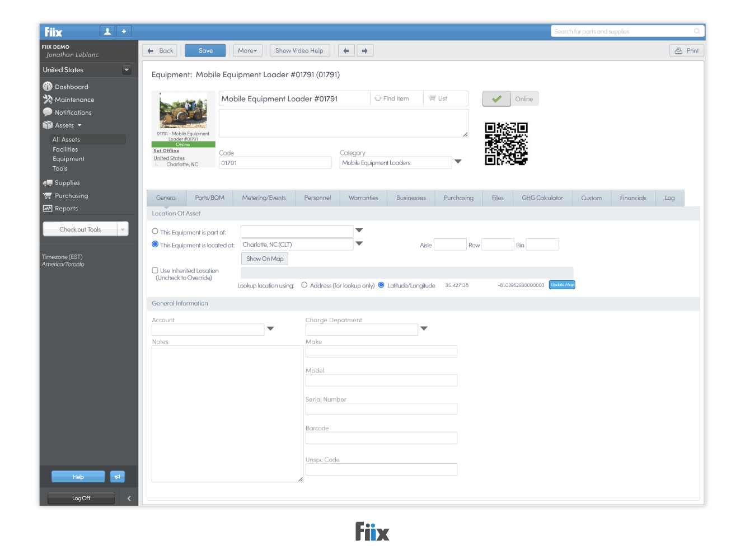The height and width of the screenshot is (560, 745).
Task: Open the More dropdown menu
Action: click(x=247, y=51)
